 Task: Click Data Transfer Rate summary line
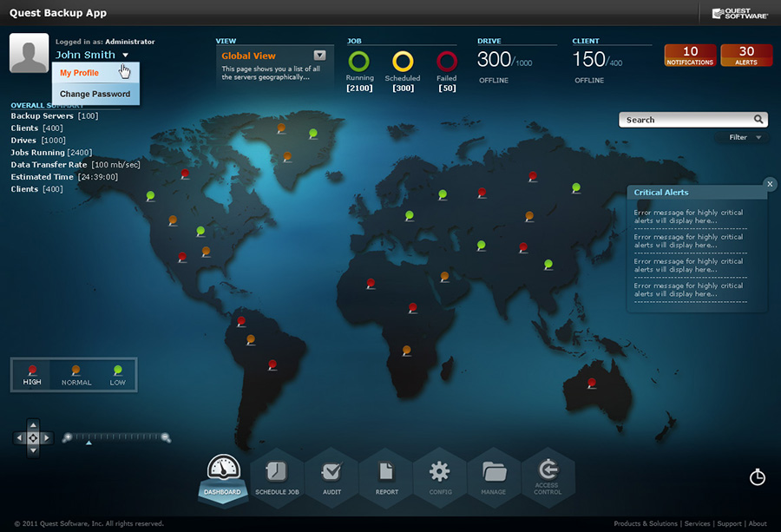point(75,165)
